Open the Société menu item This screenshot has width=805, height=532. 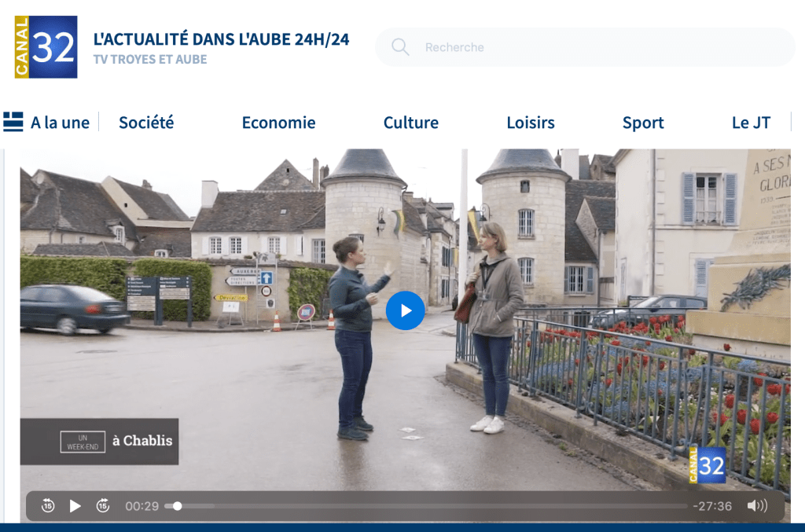click(146, 123)
